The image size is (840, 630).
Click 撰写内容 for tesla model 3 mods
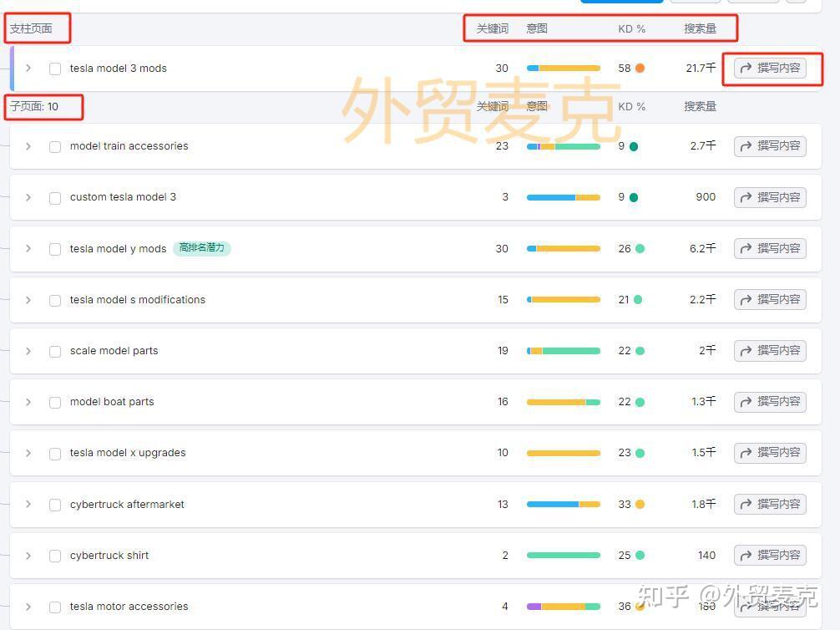tap(770, 68)
